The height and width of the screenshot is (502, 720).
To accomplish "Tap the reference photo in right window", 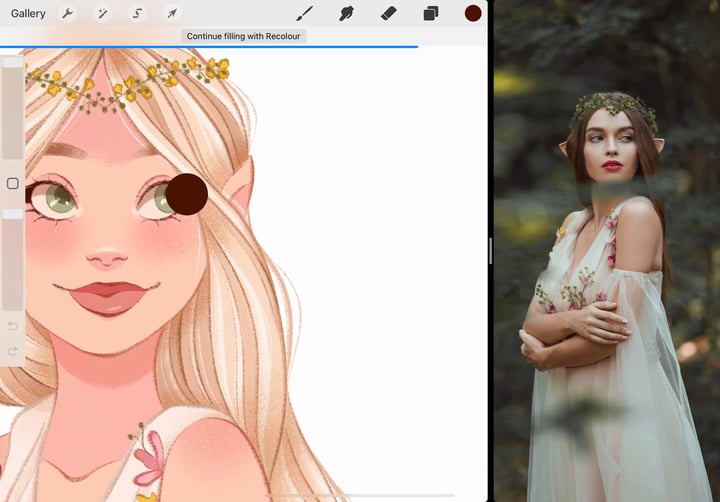I will (x=607, y=251).
